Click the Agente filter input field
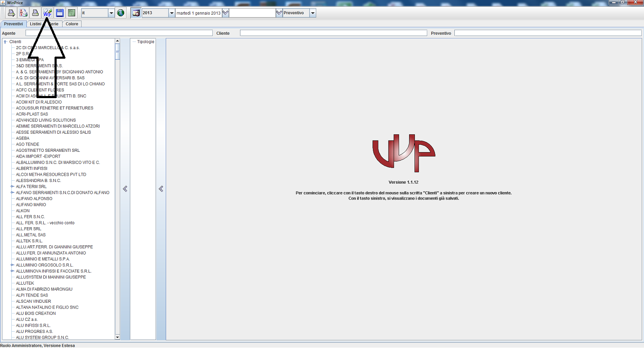This screenshot has height=348, width=644. [x=119, y=33]
